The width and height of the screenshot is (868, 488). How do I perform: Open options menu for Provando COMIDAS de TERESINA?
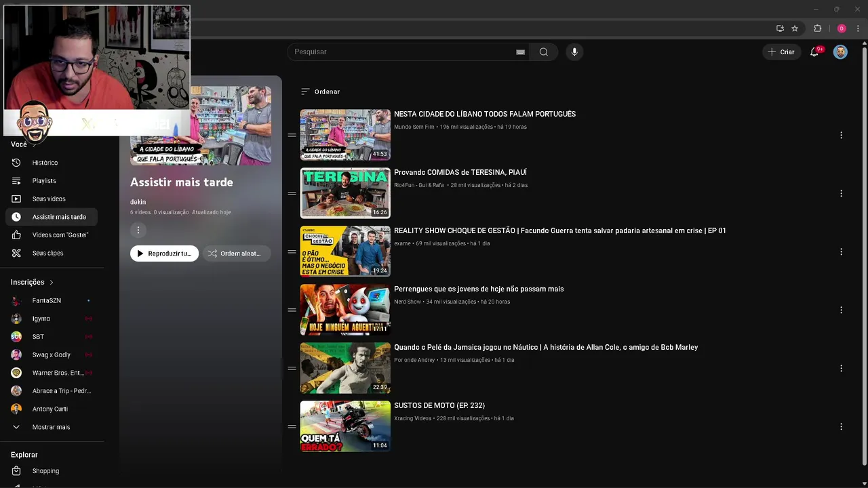click(x=841, y=193)
